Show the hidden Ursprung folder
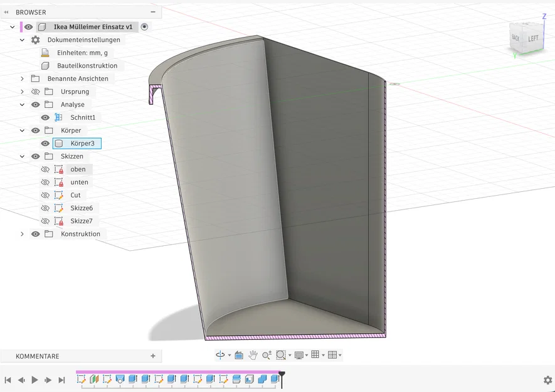The height and width of the screenshot is (392, 555). click(35, 92)
